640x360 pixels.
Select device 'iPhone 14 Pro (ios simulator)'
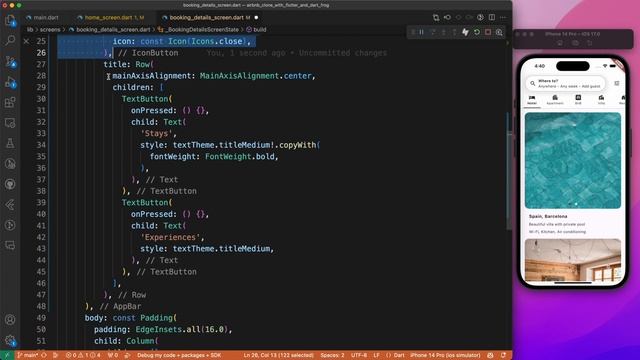click(x=445, y=355)
